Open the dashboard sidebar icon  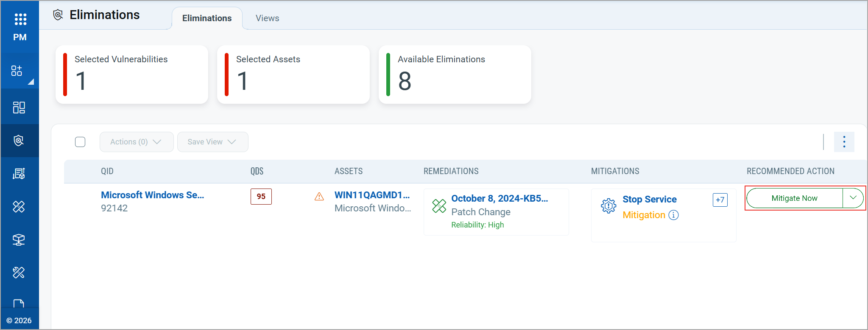click(x=19, y=108)
